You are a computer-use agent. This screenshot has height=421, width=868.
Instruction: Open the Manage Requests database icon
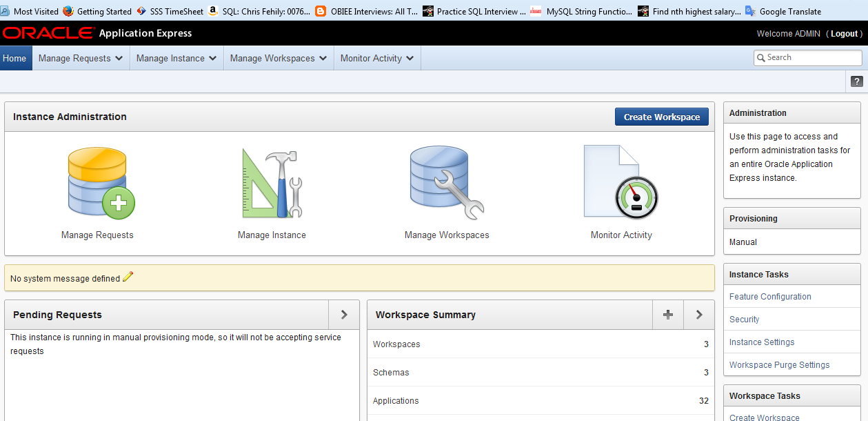(101, 183)
